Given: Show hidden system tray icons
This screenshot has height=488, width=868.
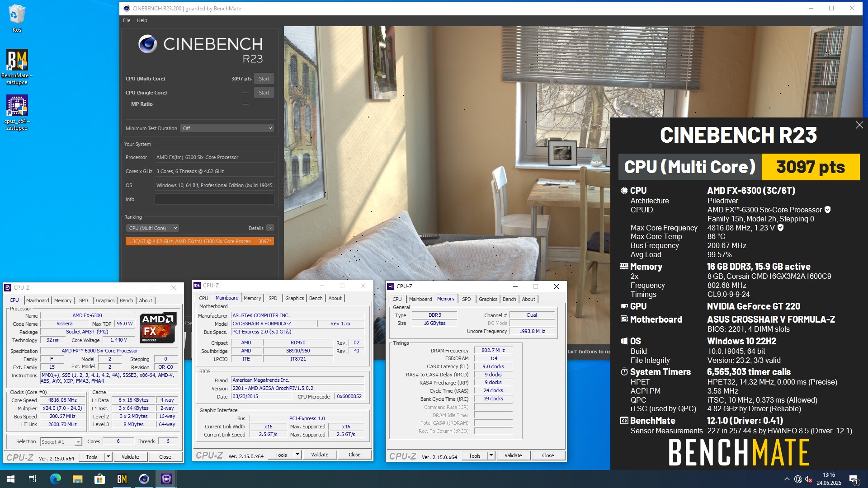Looking at the screenshot, I should coord(787,479).
